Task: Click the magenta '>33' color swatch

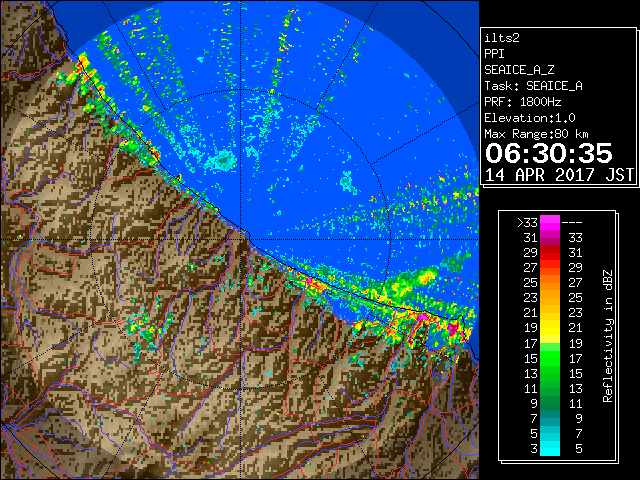Action: click(x=550, y=222)
